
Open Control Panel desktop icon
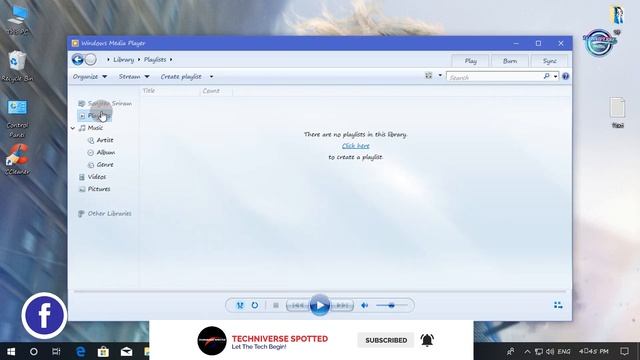tap(17, 119)
